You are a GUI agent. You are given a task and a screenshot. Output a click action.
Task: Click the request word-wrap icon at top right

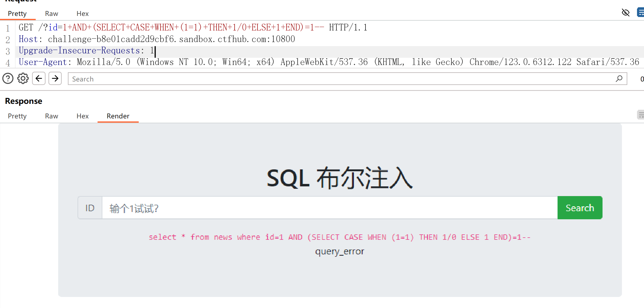640,13
